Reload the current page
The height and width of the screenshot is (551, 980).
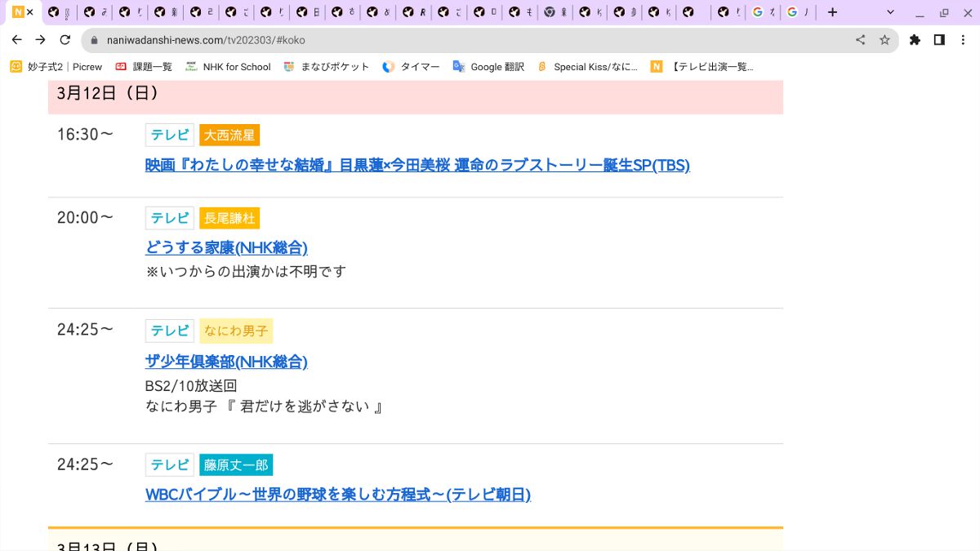[x=65, y=39]
